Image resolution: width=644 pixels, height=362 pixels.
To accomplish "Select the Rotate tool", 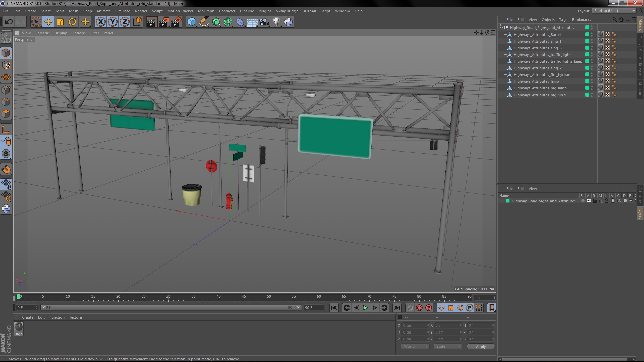I will coord(72,22).
